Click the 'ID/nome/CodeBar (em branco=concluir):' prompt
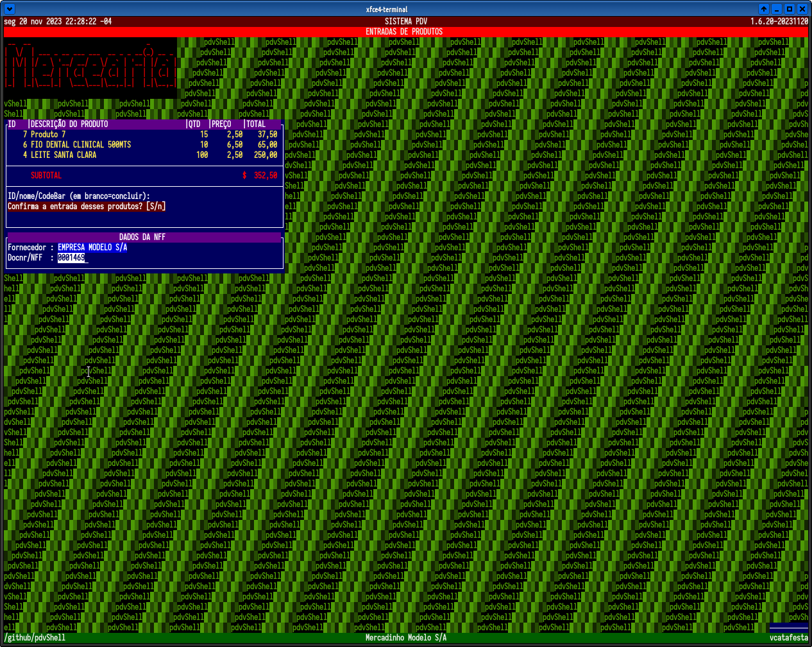Image resolution: width=812 pixels, height=647 pixels. pyautogui.click(x=79, y=196)
